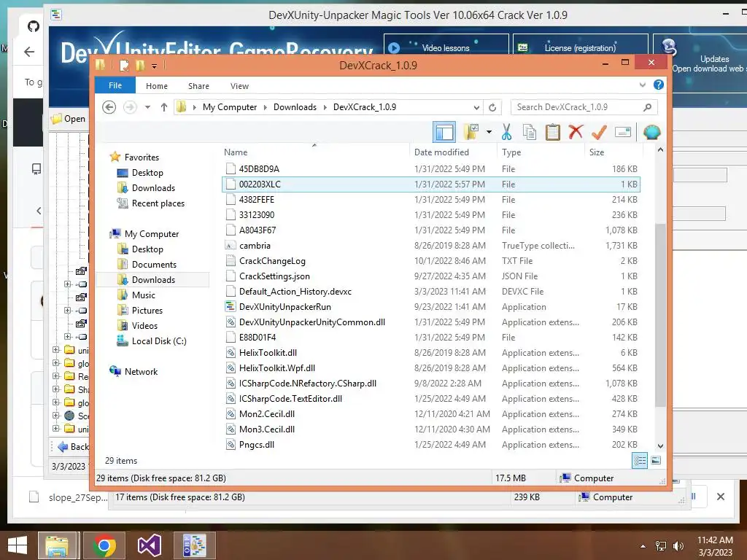Open Google Chrome from the taskbar
The width and height of the screenshot is (747, 560).
[x=104, y=545]
